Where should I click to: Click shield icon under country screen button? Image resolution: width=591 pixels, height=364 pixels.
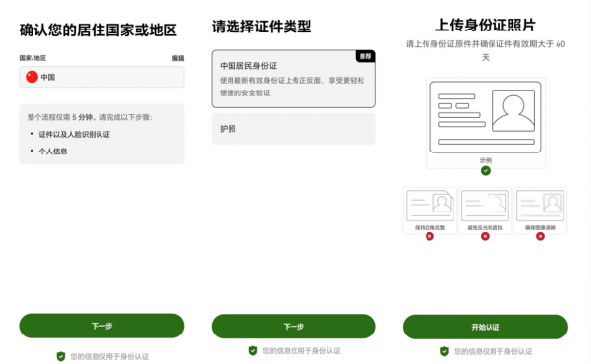point(61,356)
